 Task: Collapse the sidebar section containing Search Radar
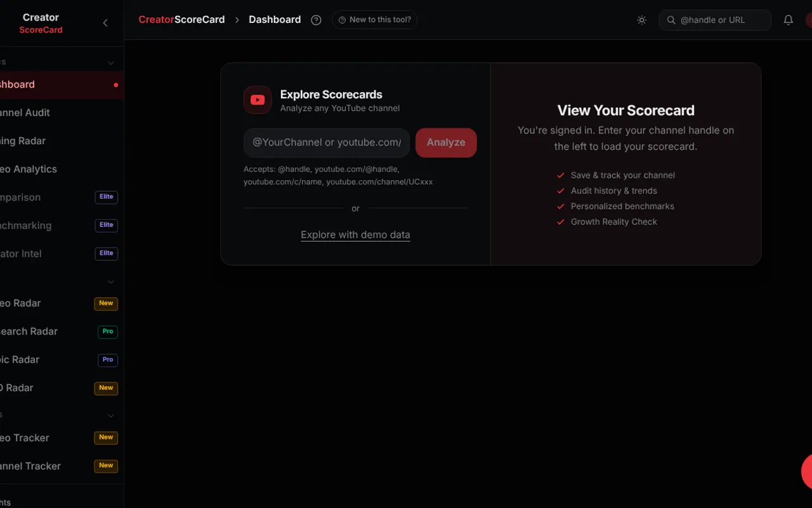pyautogui.click(x=111, y=282)
